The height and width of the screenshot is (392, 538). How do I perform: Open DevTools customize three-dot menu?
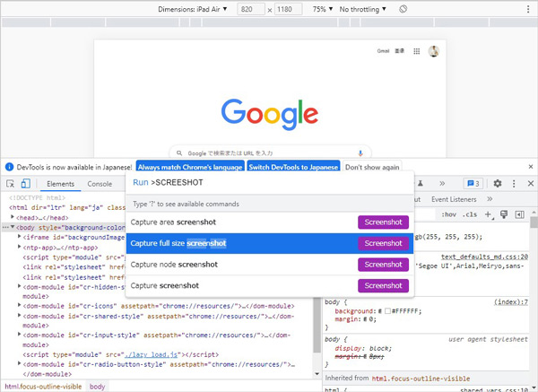click(x=514, y=184)
